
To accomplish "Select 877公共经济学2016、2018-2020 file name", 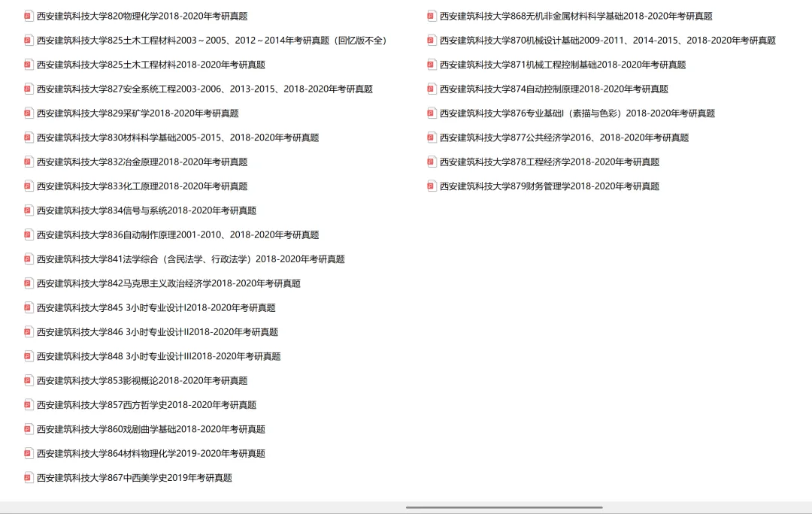I will pyautogui.click(x=564, y=138).
